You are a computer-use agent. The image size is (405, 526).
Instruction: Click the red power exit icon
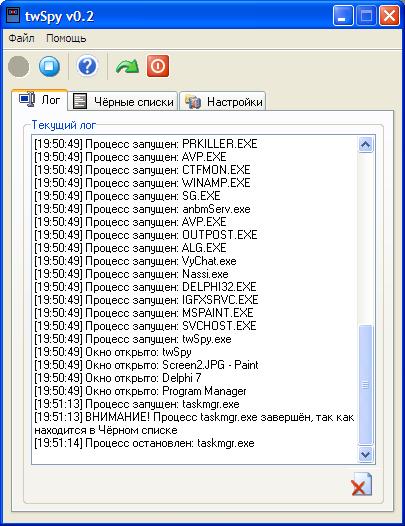pos(158,66)
